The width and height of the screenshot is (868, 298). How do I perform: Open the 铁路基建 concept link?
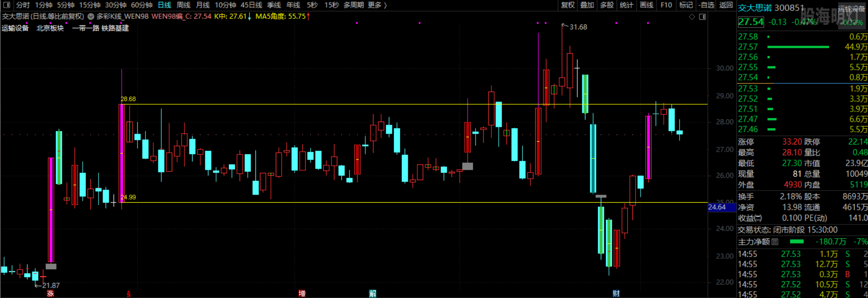point(115,28)
